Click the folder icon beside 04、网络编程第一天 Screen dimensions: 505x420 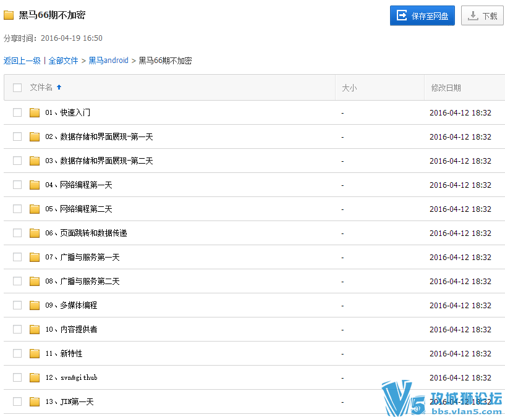coord(35,185)
